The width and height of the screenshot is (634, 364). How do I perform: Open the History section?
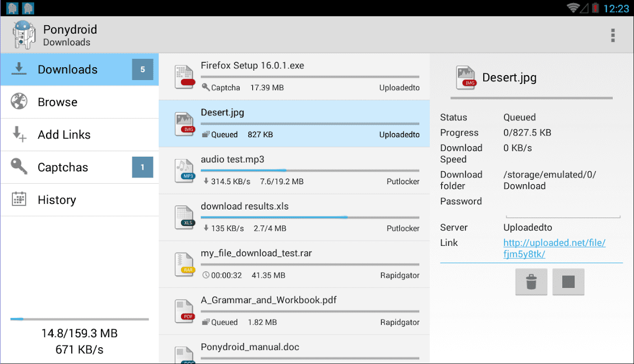pos(80,200)
